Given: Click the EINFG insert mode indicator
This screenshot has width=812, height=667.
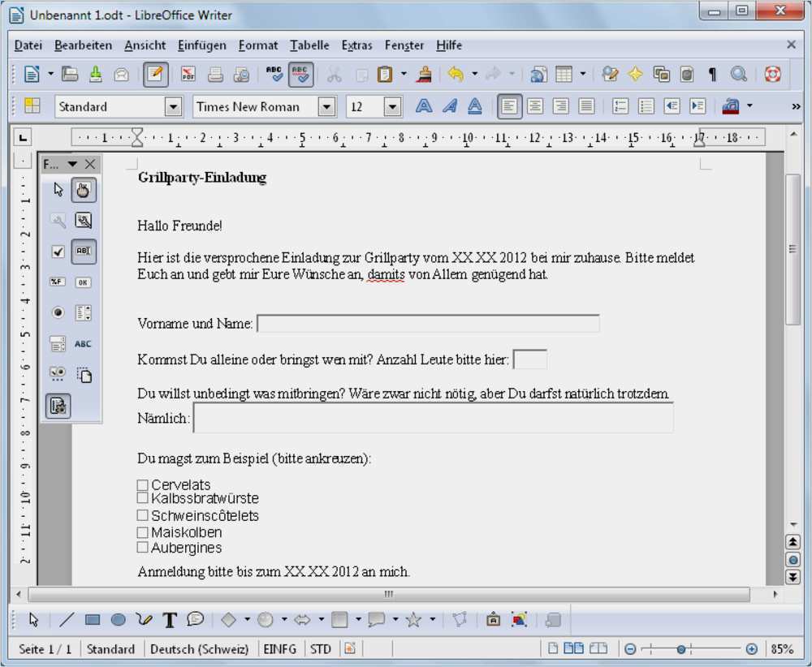Looking at the screenshot, I should (279, 649).
